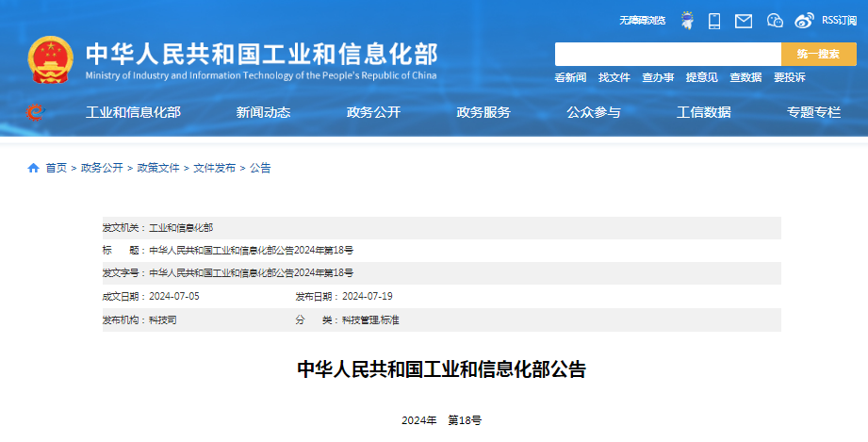Image resolution: width=868 pixels, height=442 pixels.
Task: Go to 政策文件 in breadcrumb
Action: click(158, 168)
